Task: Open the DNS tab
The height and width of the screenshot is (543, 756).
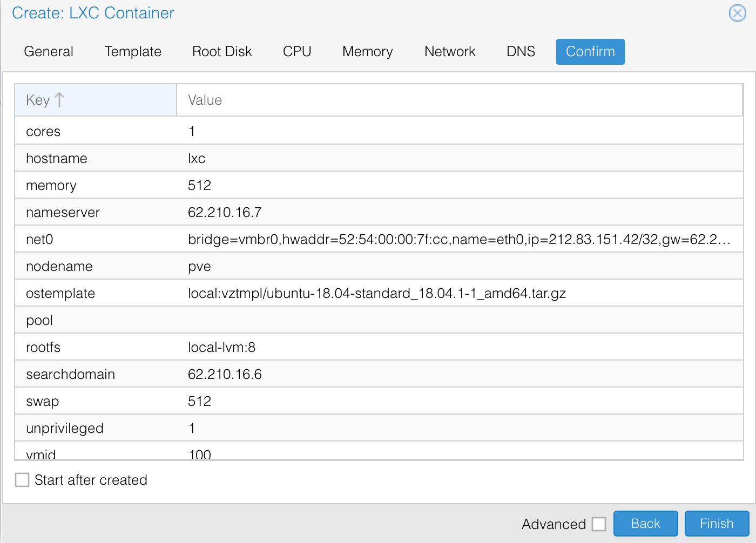Action: 521,52
